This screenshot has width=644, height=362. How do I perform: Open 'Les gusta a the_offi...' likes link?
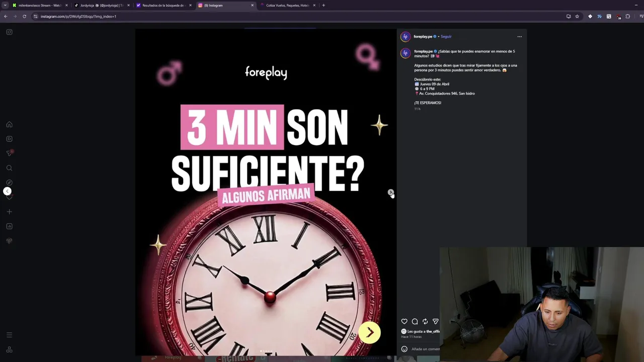click(423, 331)
